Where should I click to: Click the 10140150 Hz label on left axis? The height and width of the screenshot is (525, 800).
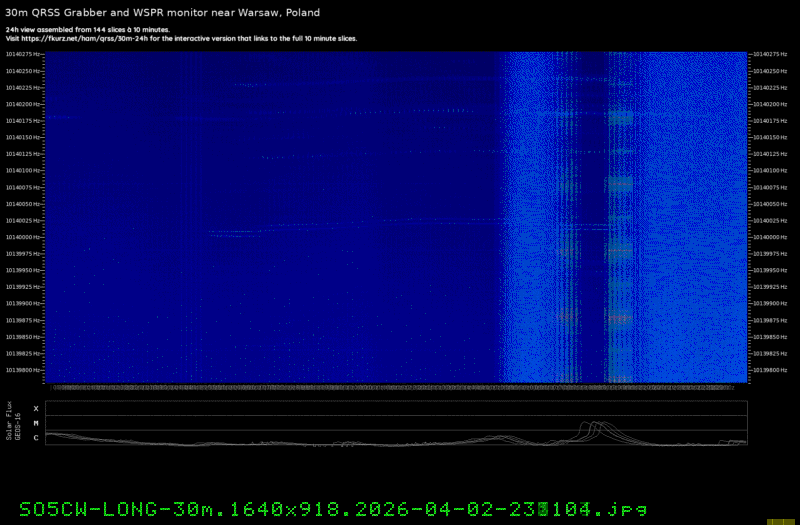pyautogui.click(x=24, y=137)
